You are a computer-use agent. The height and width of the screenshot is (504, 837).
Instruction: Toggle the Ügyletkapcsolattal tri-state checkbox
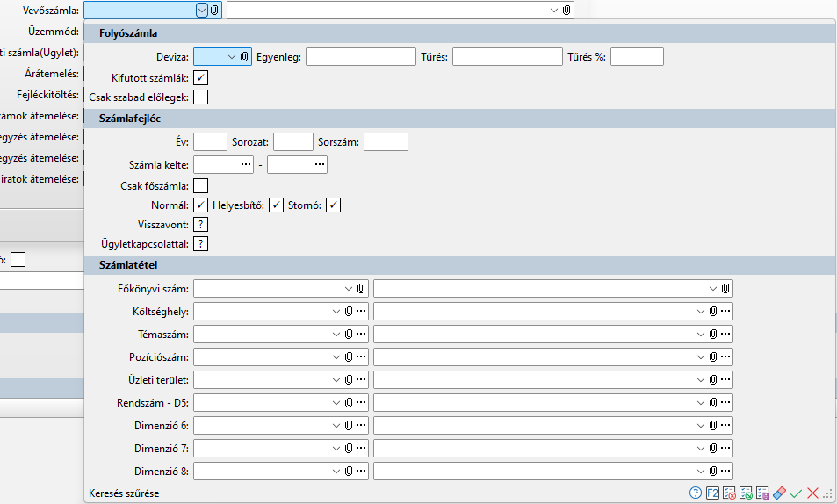click(201, 244)
